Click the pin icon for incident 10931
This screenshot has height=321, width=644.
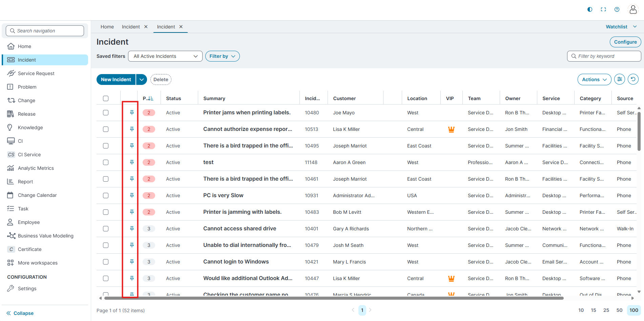tap(132, 196)
